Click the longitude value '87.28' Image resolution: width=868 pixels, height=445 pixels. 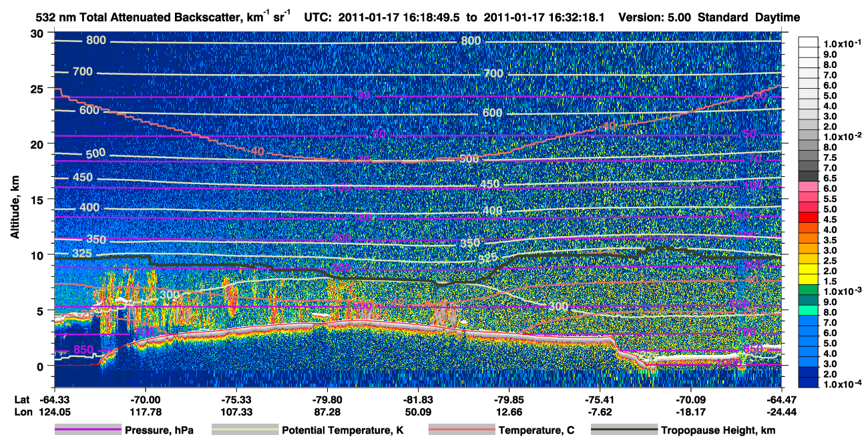327,411
